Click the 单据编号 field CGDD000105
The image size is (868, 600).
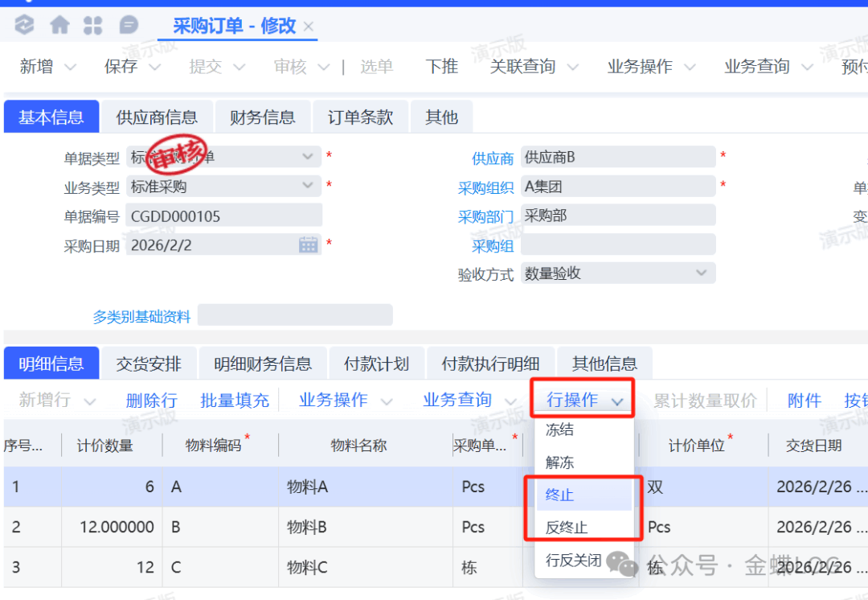click(x=223, y=216)
